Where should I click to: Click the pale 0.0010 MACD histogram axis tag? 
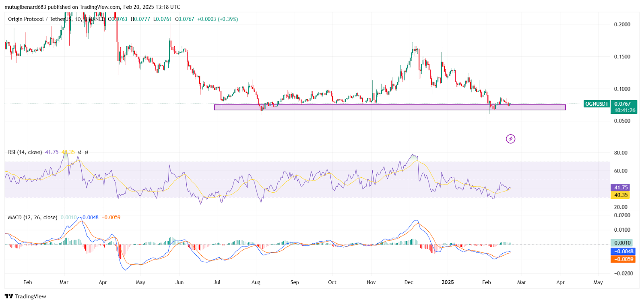622,243
